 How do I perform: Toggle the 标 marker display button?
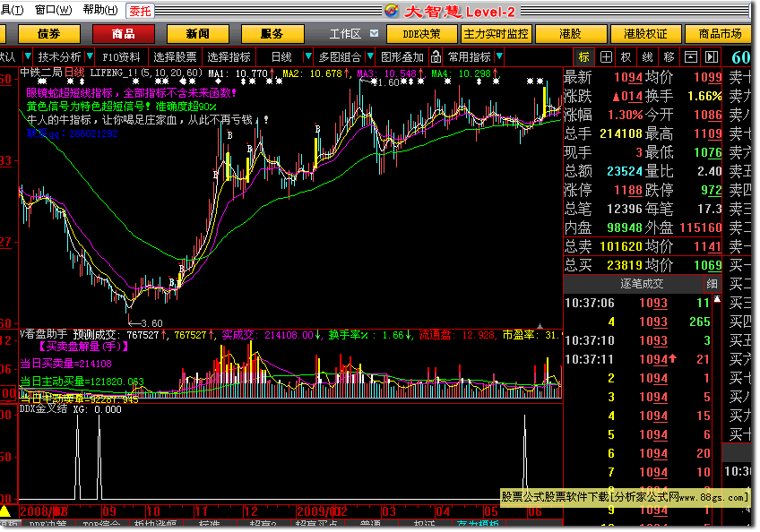coord(583,57)
